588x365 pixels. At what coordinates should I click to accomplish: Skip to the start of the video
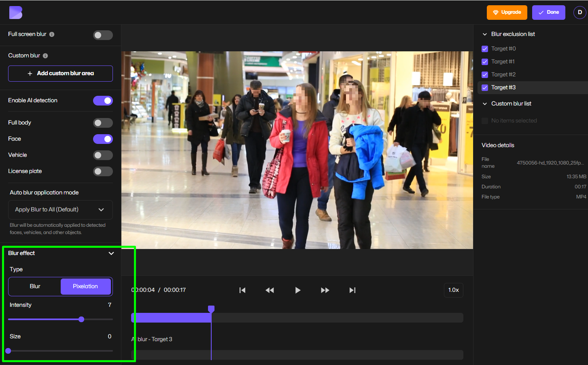[242, 290]
